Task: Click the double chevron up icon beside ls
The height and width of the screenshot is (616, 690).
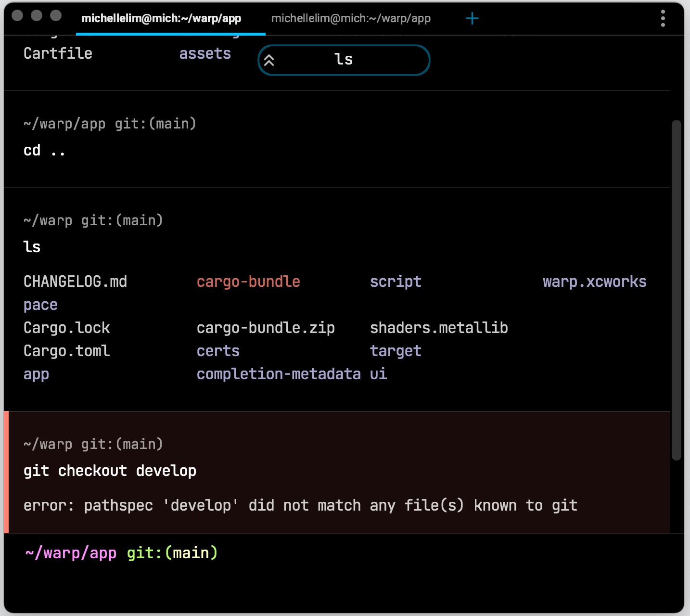Action: click(x=269, y=60)
